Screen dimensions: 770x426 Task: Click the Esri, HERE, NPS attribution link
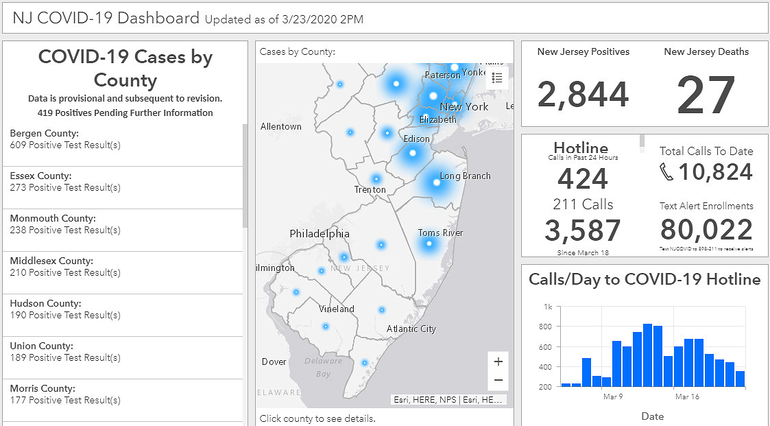(450, 400)
